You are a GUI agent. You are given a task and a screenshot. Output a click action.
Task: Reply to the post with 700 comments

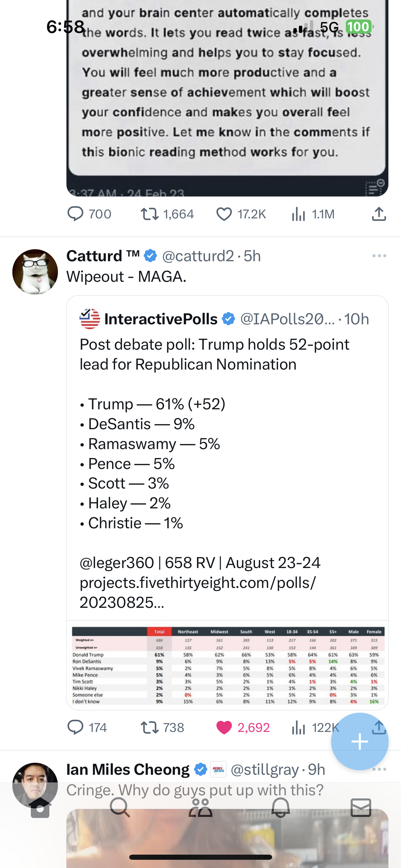click(x=75, y=214)
